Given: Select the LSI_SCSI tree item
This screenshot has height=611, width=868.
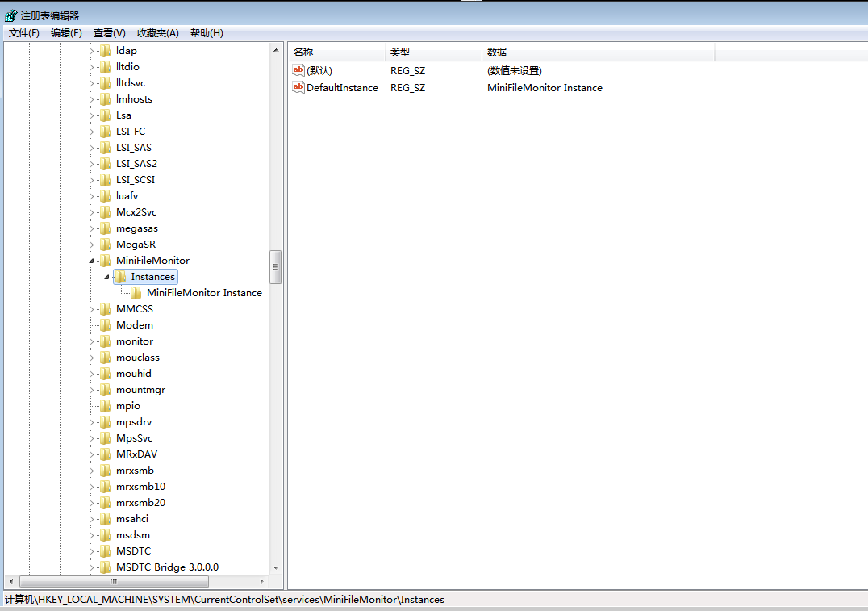Looking at the screenshot, I should pos(136,180).
